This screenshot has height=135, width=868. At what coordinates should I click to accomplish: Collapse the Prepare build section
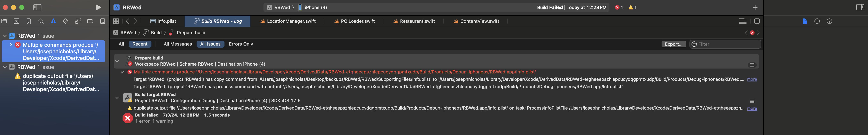point(117,61)
